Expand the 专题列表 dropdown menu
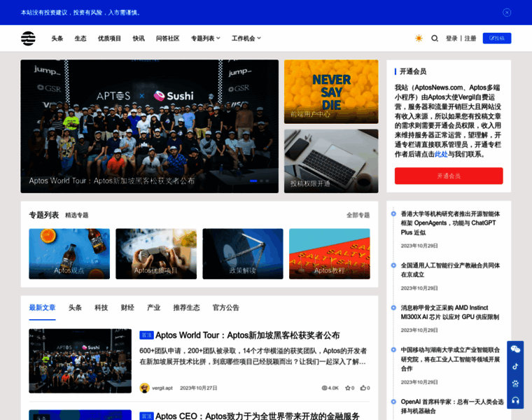The height and width of the screenshot is (420, 532). pyautogui.click(x=205, y=38)
